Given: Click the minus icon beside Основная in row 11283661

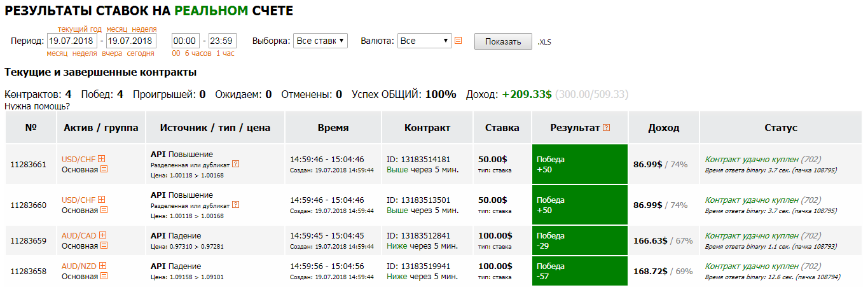Looking at the screenshot, I should pyautogui.click(x=104, y=169).
